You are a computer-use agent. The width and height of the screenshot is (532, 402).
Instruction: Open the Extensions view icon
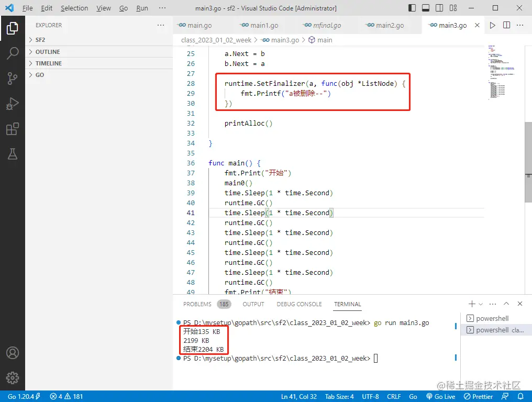tap(13, 129)
